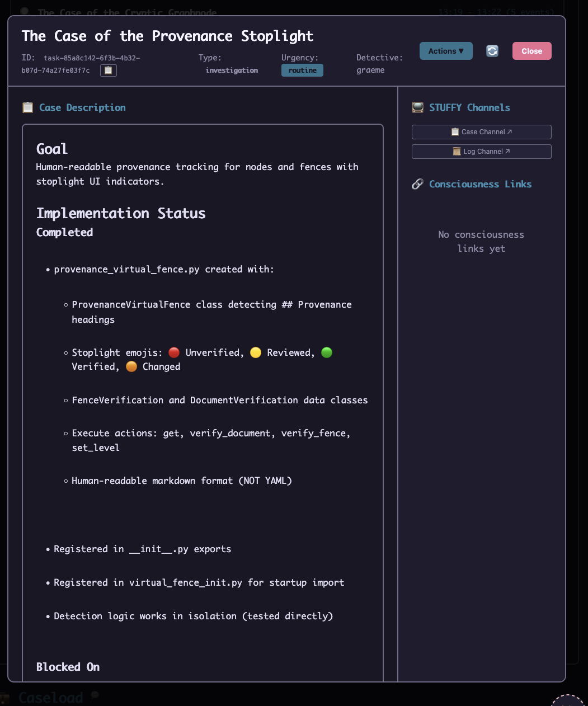Click the red Unverified stoplight emoji
588x706 pixels.
click(x=174, y=352)
